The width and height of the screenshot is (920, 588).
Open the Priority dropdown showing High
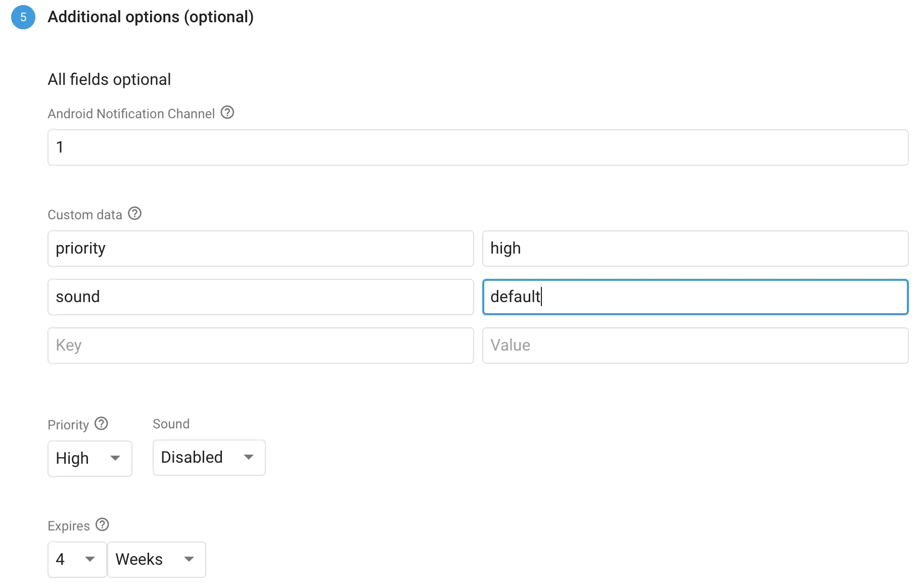tap(90, 458)
